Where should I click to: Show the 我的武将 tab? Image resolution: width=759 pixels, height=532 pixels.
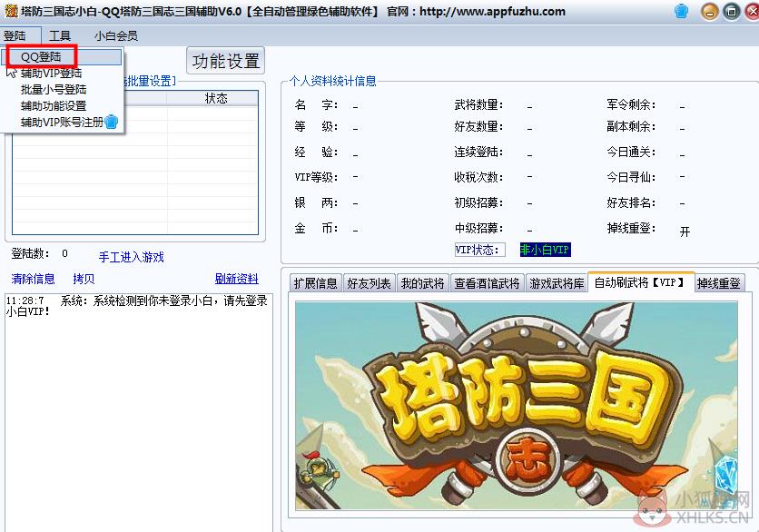coord(422,283)
